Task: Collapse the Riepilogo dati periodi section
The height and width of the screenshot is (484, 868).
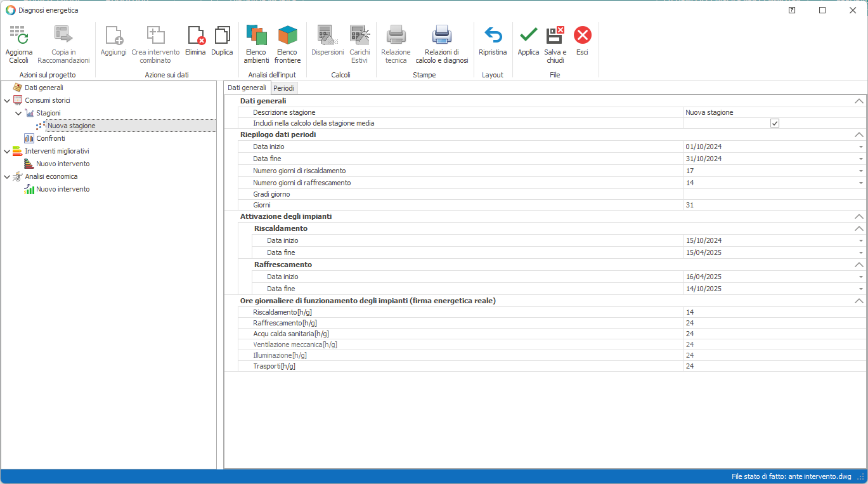Action: click(858, 134)
